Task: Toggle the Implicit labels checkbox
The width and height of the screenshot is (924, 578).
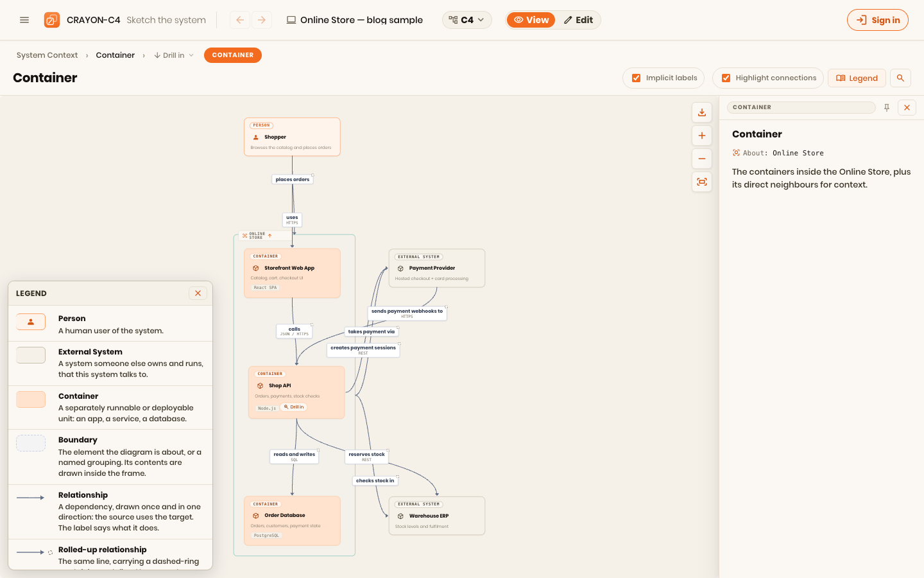Action: [x=636, y=78]
